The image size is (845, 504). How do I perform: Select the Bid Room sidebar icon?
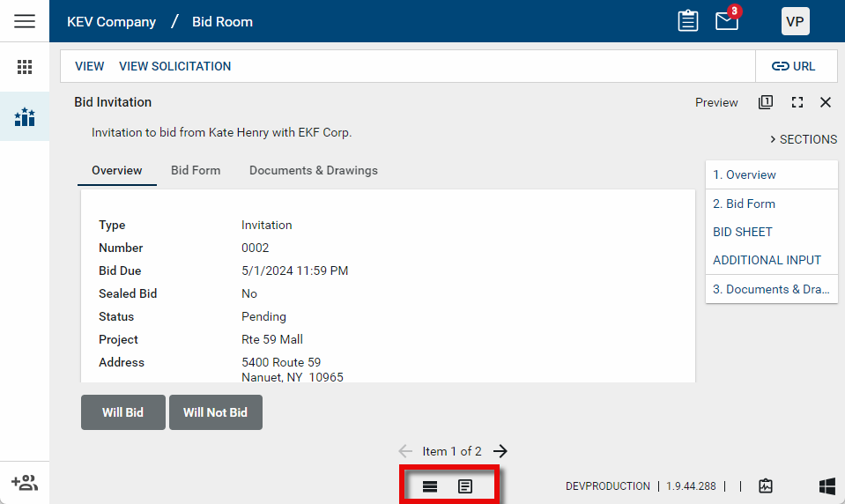click(25, 116)
